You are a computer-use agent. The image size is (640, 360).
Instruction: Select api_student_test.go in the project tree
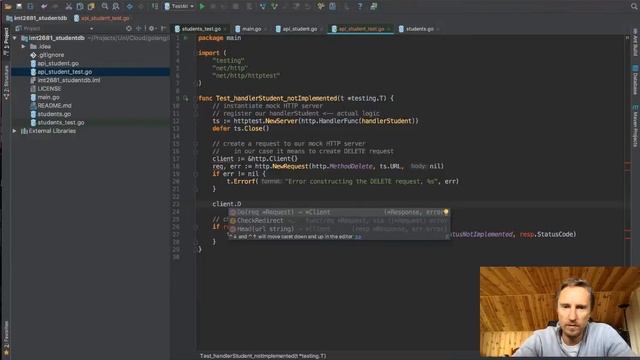pos(64,72)
